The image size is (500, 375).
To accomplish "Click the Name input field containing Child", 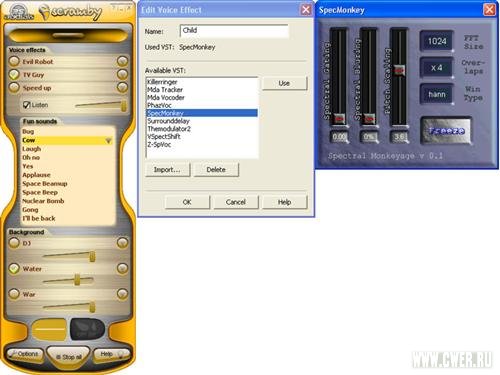I will (234, 31).
